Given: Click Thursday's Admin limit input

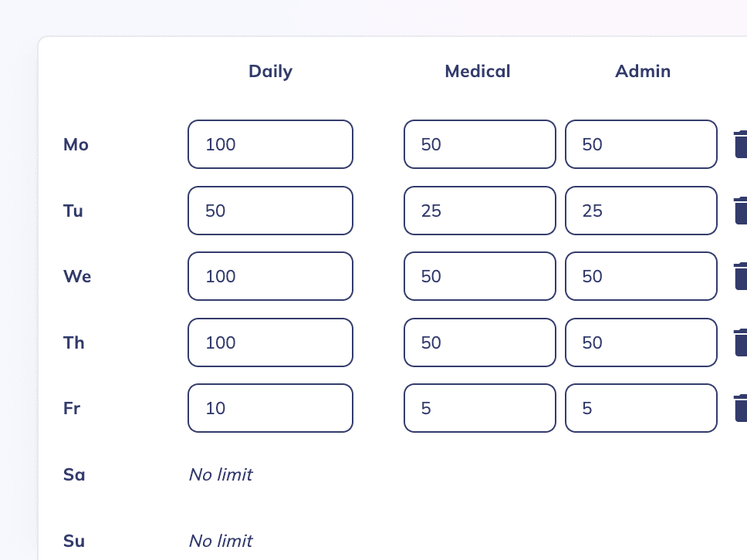Looking at the screenshot, I should click(x=641, y=342).
